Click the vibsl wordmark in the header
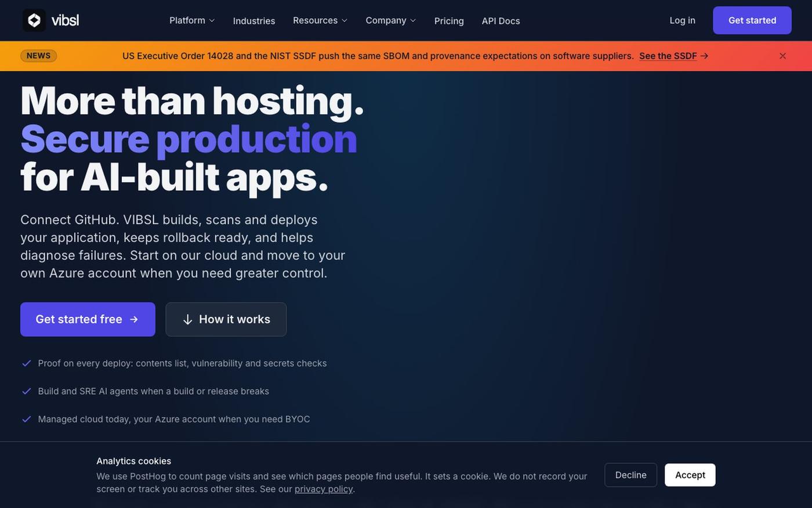The image size is (812, 508). pyautogui.click(x=65, y=20)
